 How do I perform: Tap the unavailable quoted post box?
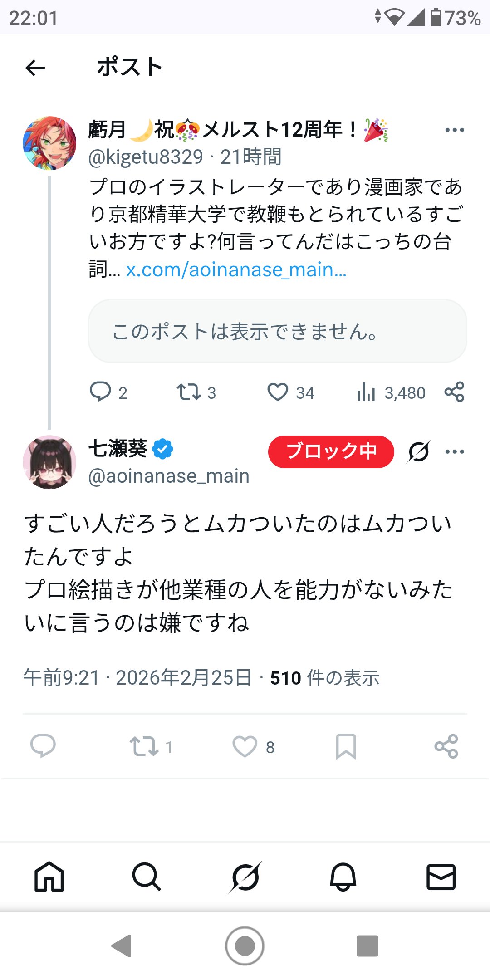pos(277,331)
